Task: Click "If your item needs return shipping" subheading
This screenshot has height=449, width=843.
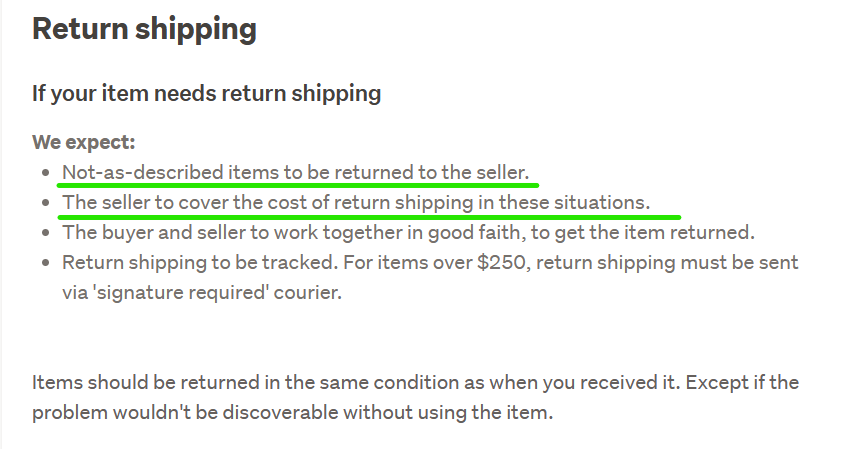Action: coord(206,93)
